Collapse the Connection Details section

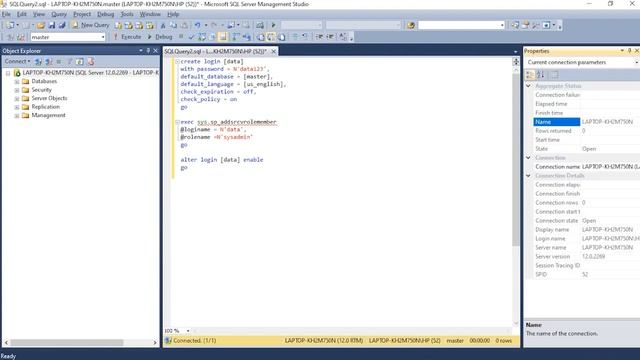pos(528,176)
